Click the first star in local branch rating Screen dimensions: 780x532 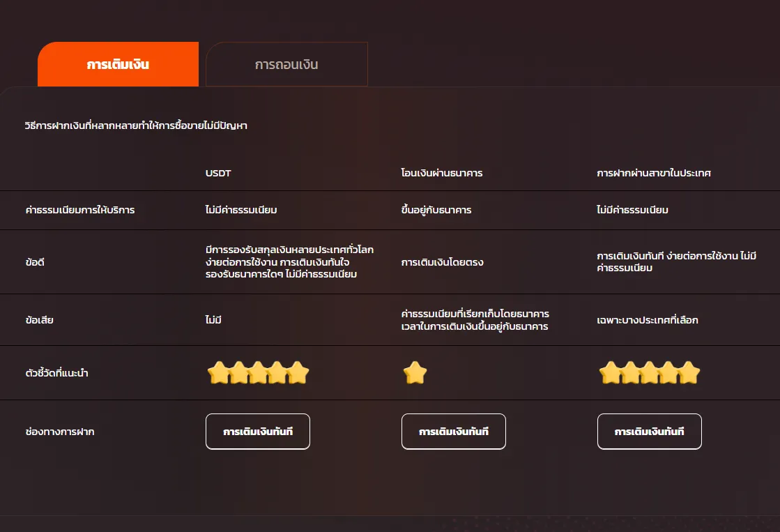click(x=610, y=373)
